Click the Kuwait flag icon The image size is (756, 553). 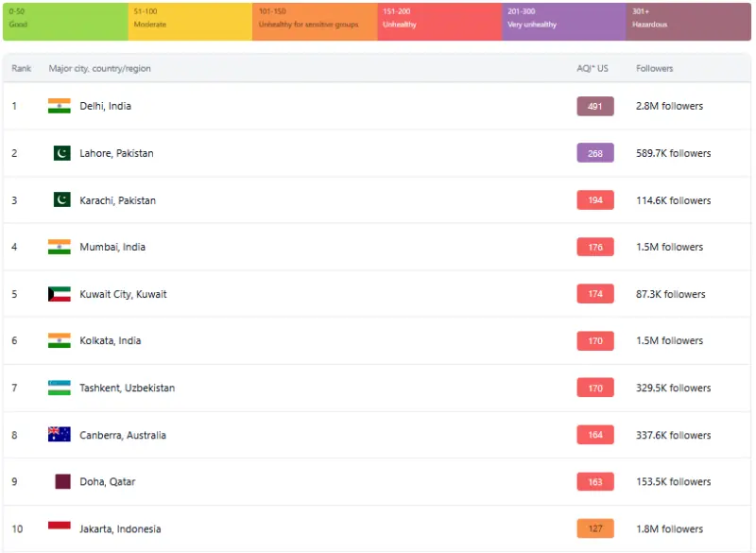[60, 294]
